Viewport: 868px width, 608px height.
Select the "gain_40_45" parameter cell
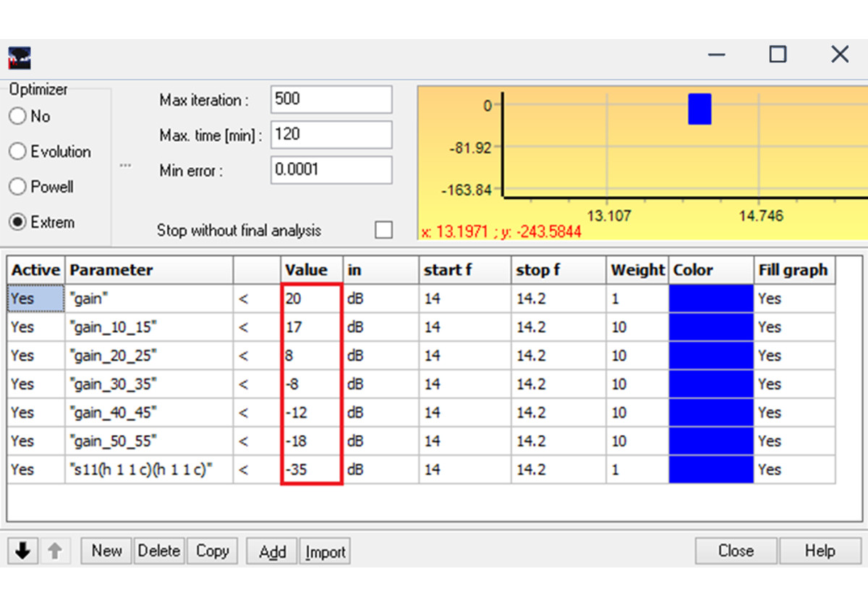[x=149, y=413]
